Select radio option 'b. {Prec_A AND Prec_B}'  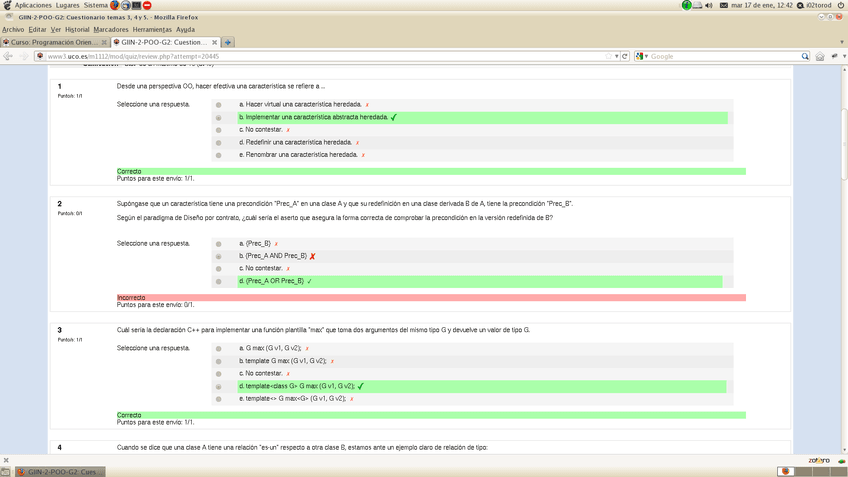click(x=219, y=257)
